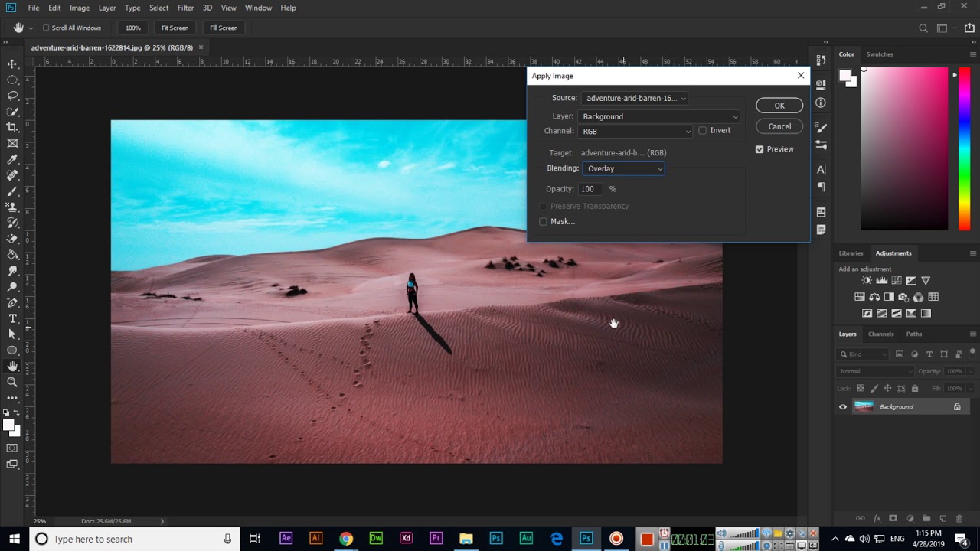Add a Photo Filter adjustment
980x551 pixels.
pyautogui.click(x=903, y=297)
